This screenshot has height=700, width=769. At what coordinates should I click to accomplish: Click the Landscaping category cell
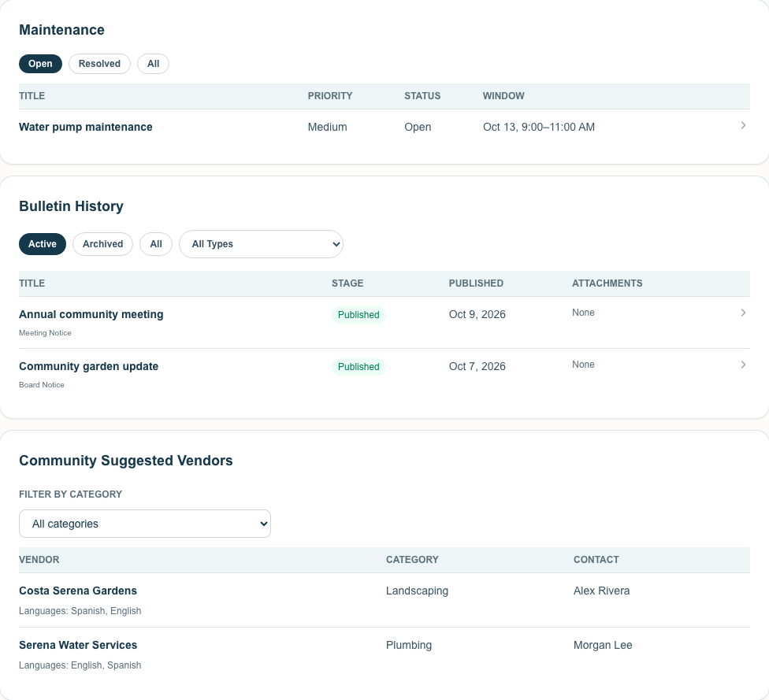[x=417, y=591]
